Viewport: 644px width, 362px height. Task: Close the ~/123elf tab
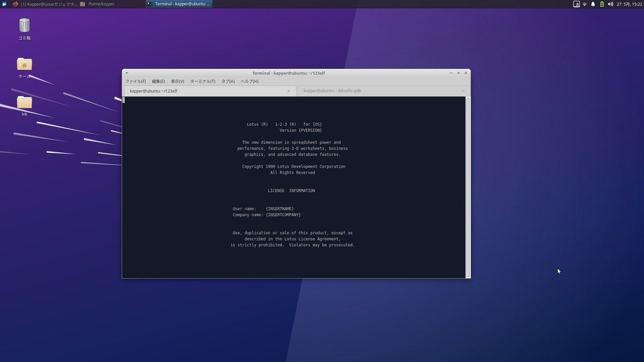(x=289, y=91)
